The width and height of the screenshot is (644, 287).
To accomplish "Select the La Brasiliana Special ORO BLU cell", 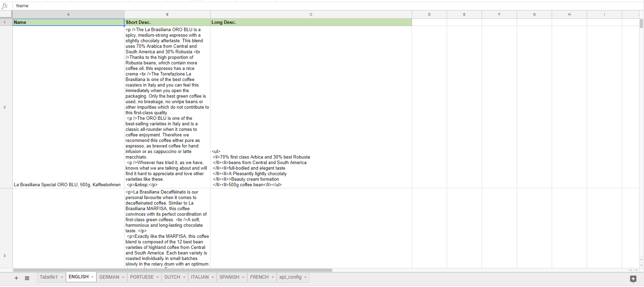I will pyautogui.click(x=68, y=107).
